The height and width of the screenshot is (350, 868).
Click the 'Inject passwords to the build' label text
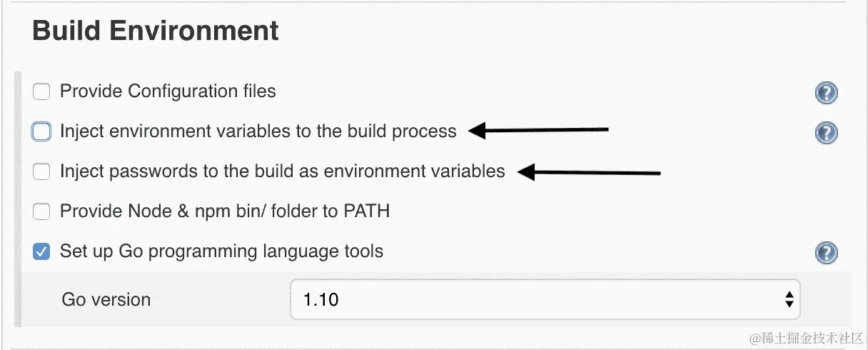point(282,171)
